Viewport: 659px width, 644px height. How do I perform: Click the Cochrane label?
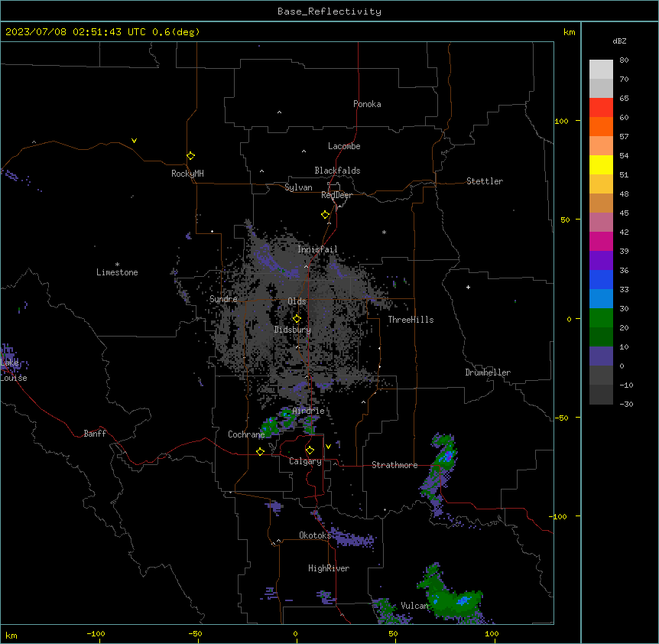coord(246,434)
